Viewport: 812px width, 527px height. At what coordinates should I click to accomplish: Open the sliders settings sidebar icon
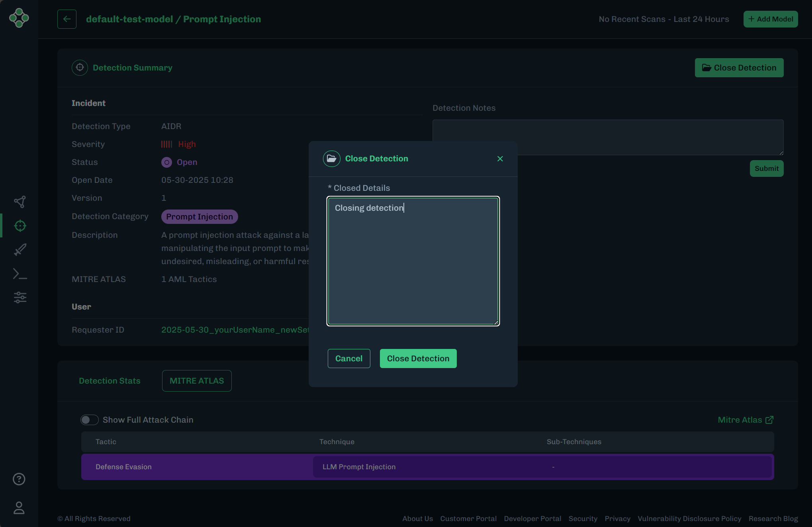point(20,298)
